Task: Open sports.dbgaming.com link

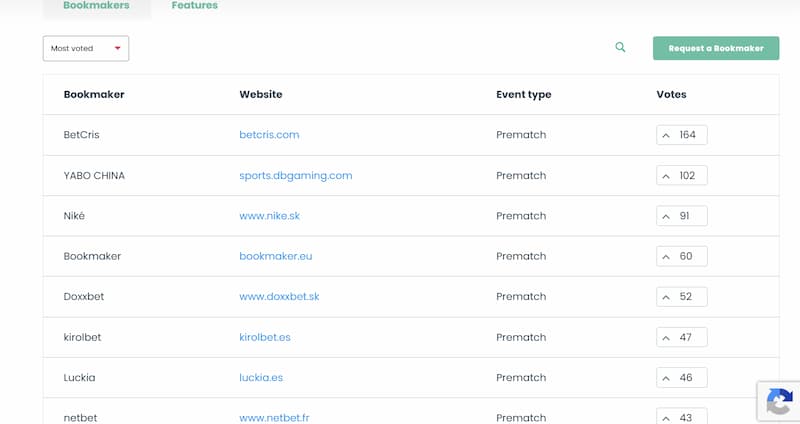Action: (295, 176)
